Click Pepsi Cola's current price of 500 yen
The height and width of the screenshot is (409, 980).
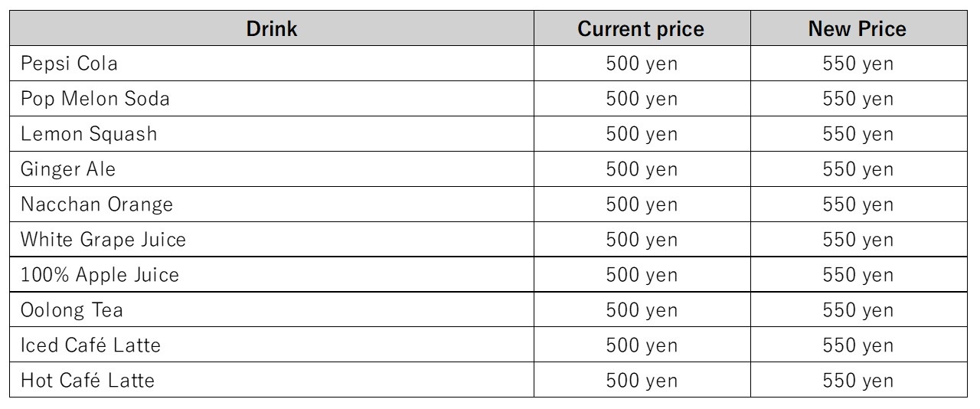pyautogui.click(x=642, y=64)
